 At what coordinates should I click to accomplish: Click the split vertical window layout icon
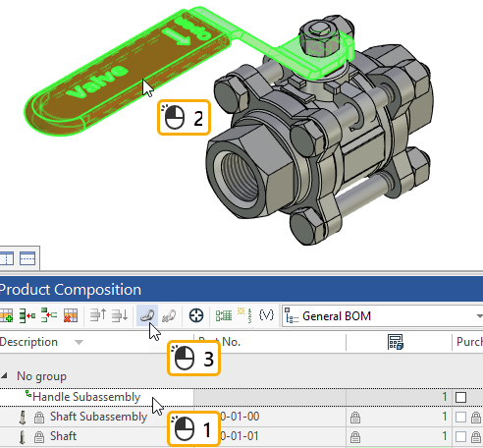tap(7, 258)
